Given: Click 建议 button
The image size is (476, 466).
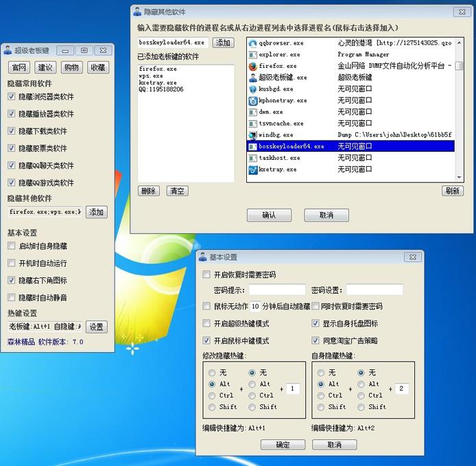Looking at the screenshot, I should coord(45,67).
